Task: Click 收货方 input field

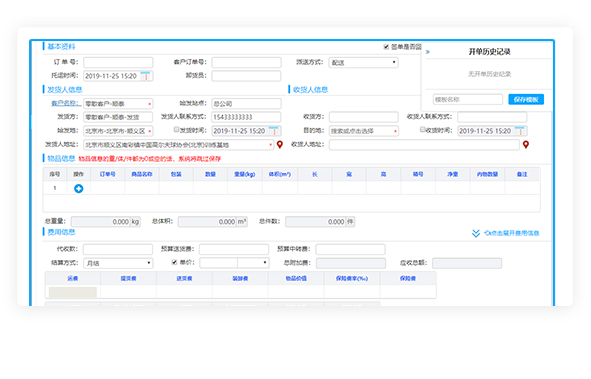Action: point(363,117)
